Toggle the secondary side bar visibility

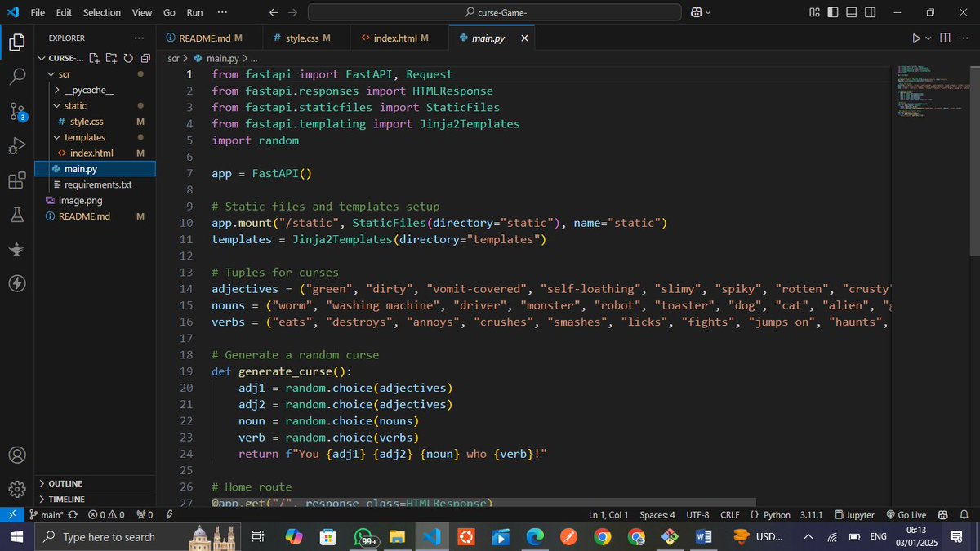[x=870, y=12]
